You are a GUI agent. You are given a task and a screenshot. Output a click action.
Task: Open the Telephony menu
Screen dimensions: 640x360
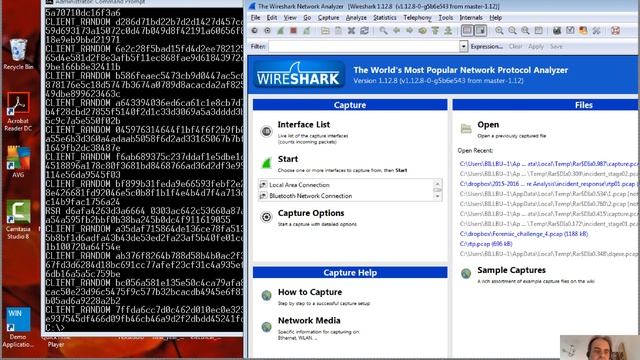coord(417,18)
